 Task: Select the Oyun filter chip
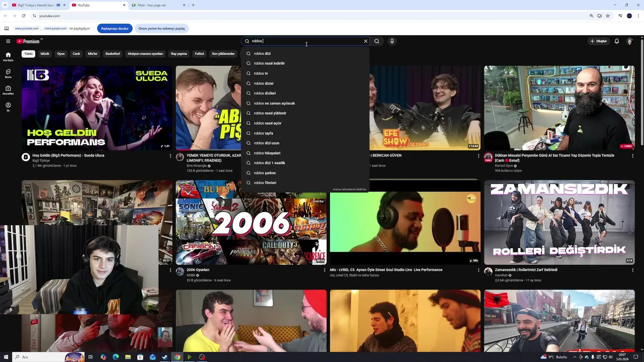pyautogui.click(x=61, y=54)
